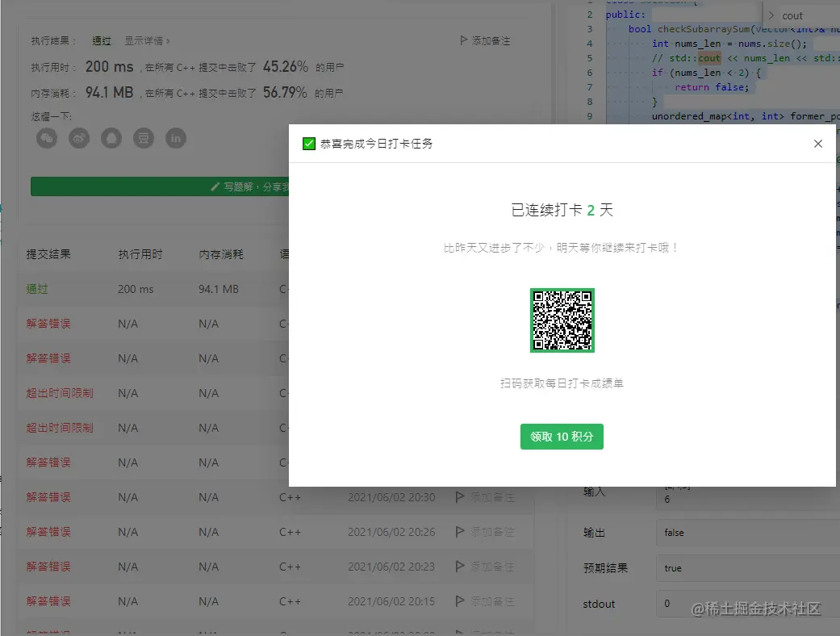Click the 200 ms cell in passed row

(x=136, y=289)
